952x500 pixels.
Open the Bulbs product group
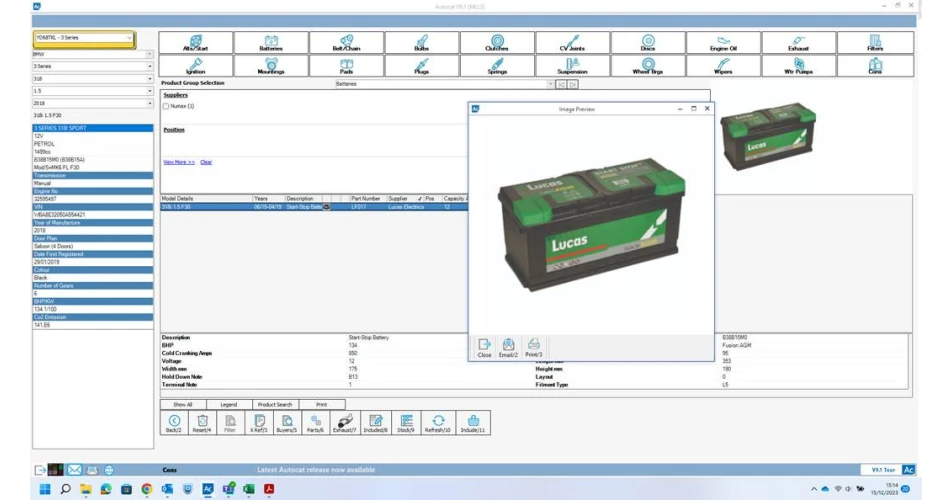(x=421, y=43)
